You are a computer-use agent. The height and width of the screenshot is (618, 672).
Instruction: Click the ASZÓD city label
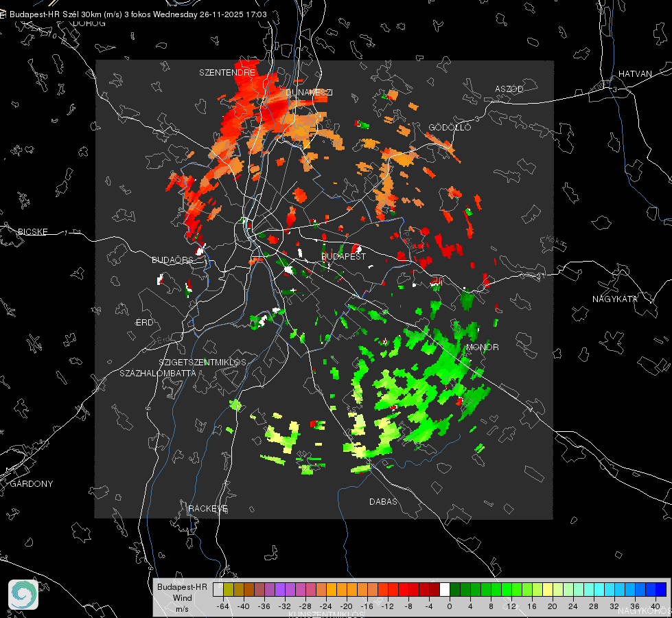[x=509, y=89]
